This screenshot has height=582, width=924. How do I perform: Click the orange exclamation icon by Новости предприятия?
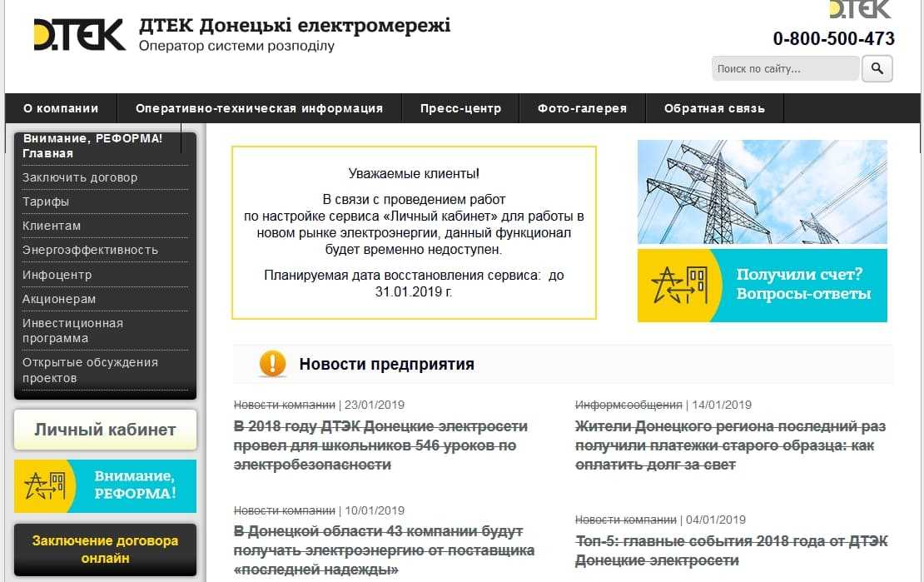[272, 364]
